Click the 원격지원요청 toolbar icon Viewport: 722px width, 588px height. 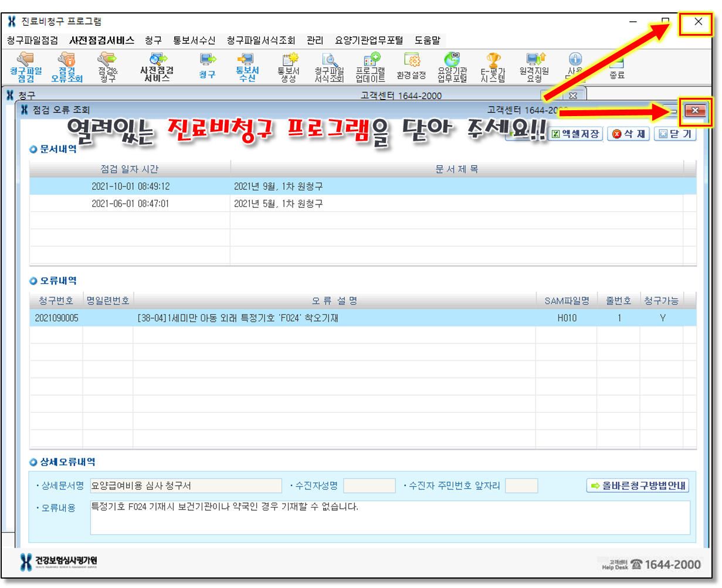[534, 67]
